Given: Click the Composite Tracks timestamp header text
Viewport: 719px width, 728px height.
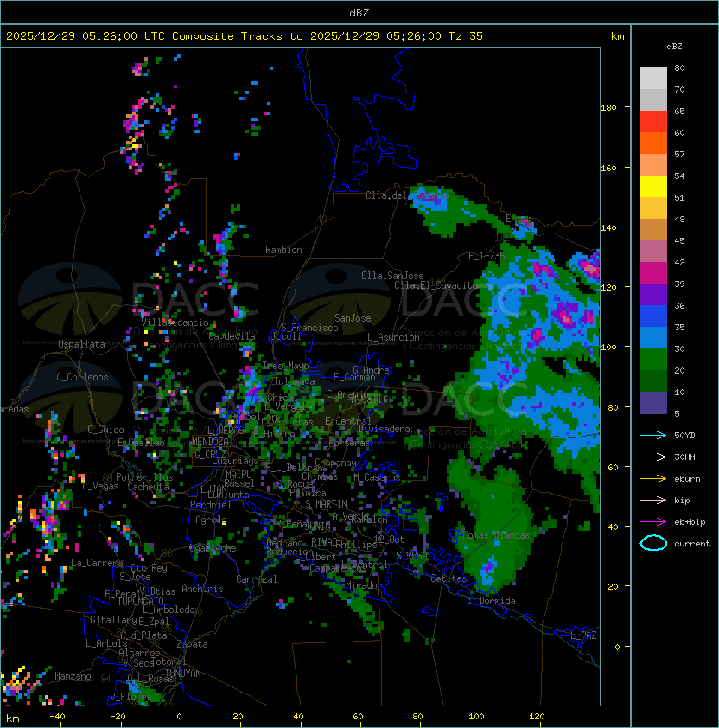Looking at the screenshot, I should coord(245,36).
